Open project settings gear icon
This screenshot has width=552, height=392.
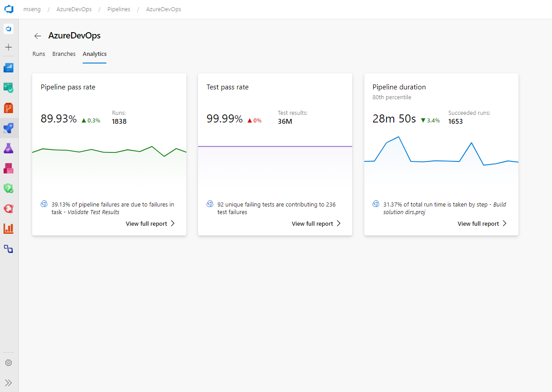[8, 362]
